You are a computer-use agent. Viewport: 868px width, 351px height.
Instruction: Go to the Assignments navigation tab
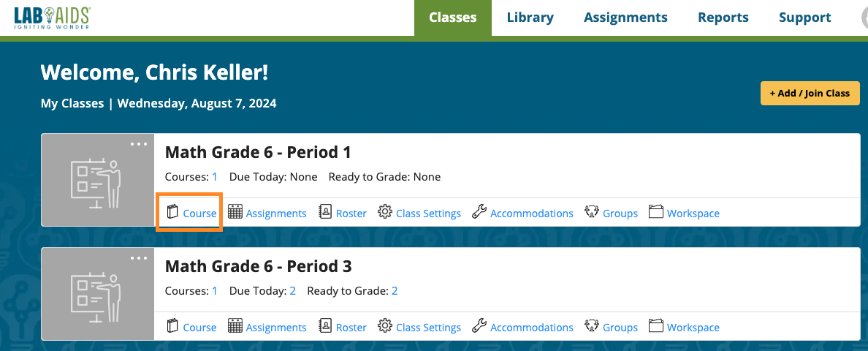pos(625,18)
